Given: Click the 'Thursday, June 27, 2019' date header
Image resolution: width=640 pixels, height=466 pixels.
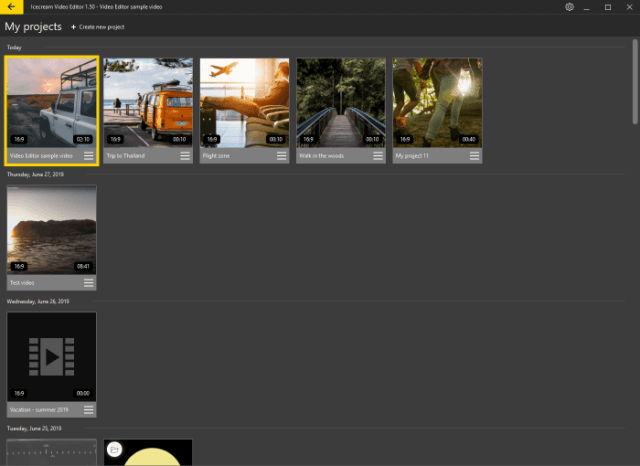Looking at the screenshot, I should (35, 174).
